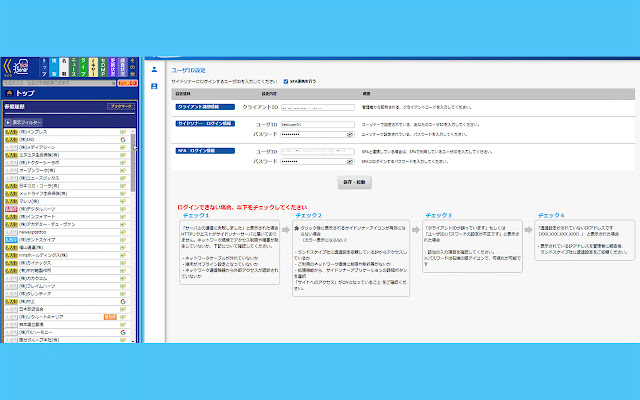Click the Sidesonar ユーザID input field
Image resolution: width=640 pixels, height=400 pixels.
click(x=318, y=124)
